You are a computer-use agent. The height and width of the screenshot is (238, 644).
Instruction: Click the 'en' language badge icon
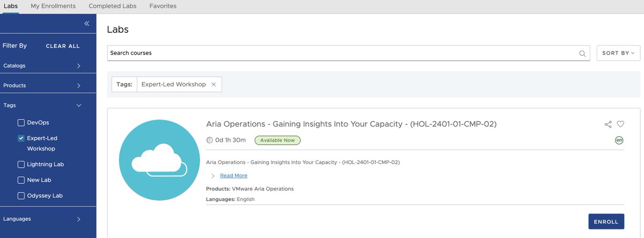click(619, 140)
